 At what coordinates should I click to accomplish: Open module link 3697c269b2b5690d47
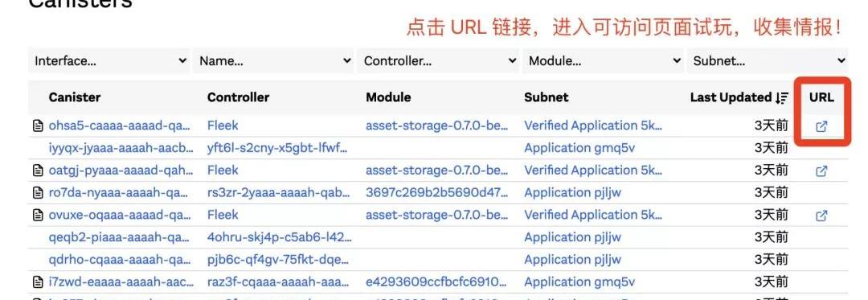pyautogui.click(x=436, y=192)
